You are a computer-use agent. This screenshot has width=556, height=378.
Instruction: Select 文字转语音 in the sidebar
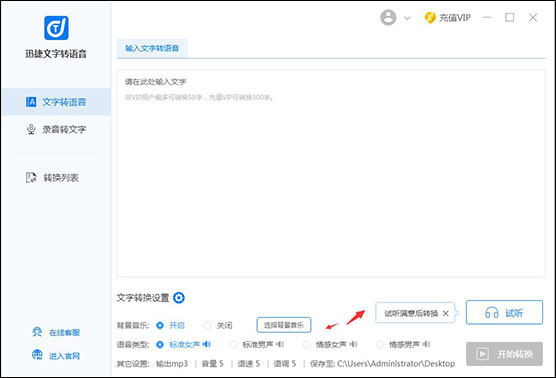56,102
